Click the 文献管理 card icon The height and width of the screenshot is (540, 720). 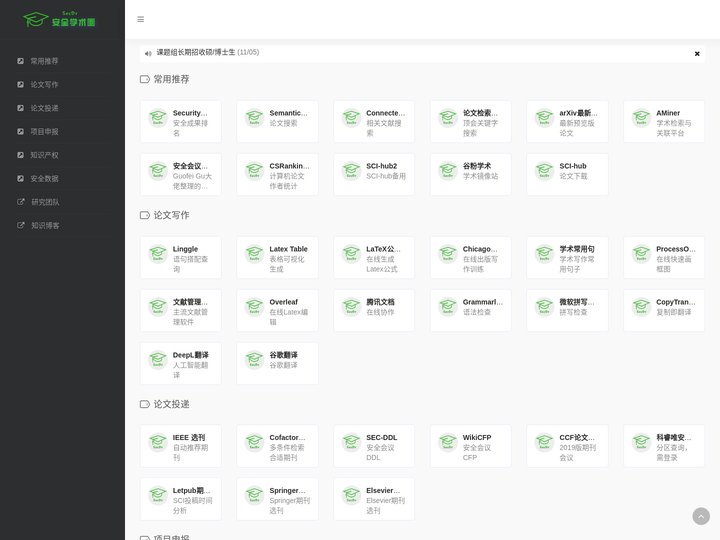158,307
